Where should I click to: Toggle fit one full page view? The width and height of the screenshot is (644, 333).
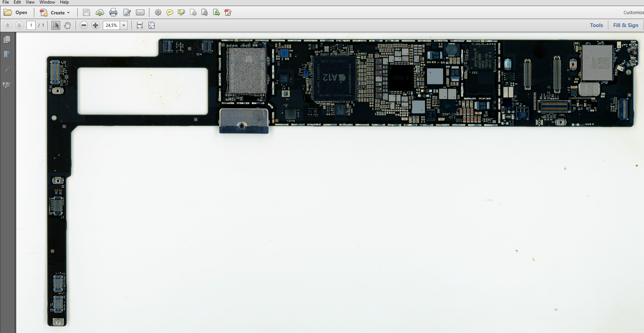pyautogui.click(x=152, y=25)
